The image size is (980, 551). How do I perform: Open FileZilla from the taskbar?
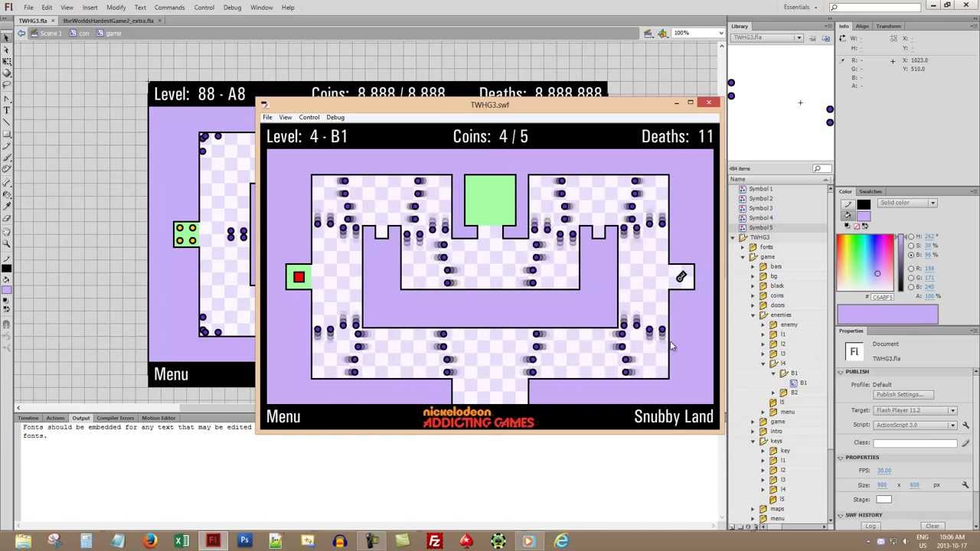click(434, 541)
